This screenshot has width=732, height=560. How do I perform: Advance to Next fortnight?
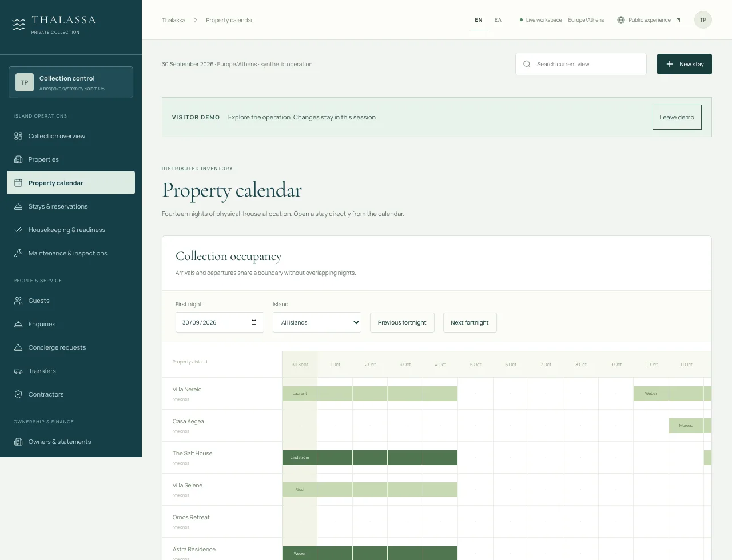(470, 322)
